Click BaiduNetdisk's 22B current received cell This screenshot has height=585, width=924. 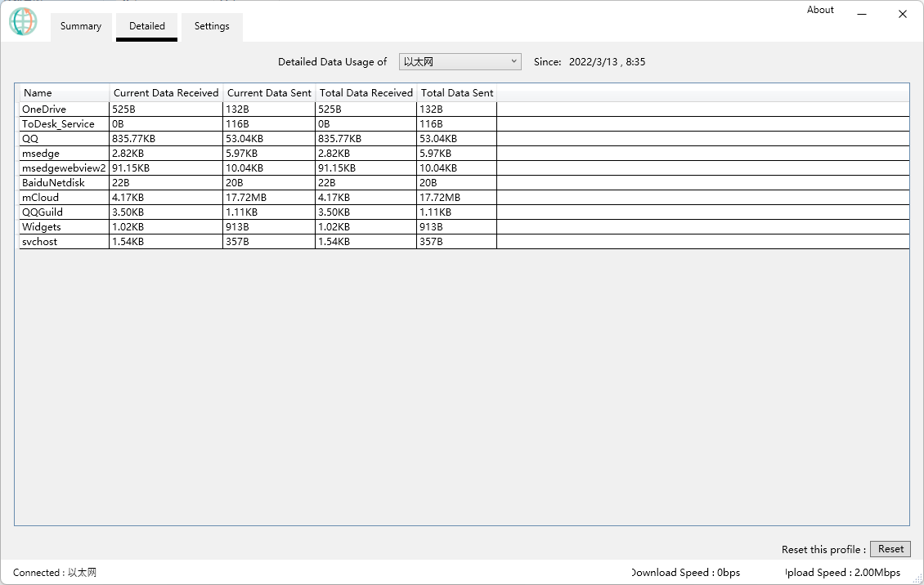[166, 183]
